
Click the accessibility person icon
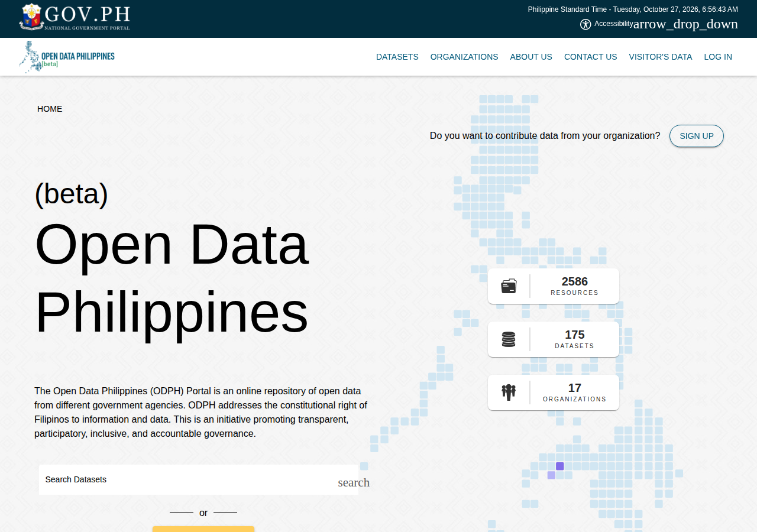pyautogui.click(x=585, y=24)
